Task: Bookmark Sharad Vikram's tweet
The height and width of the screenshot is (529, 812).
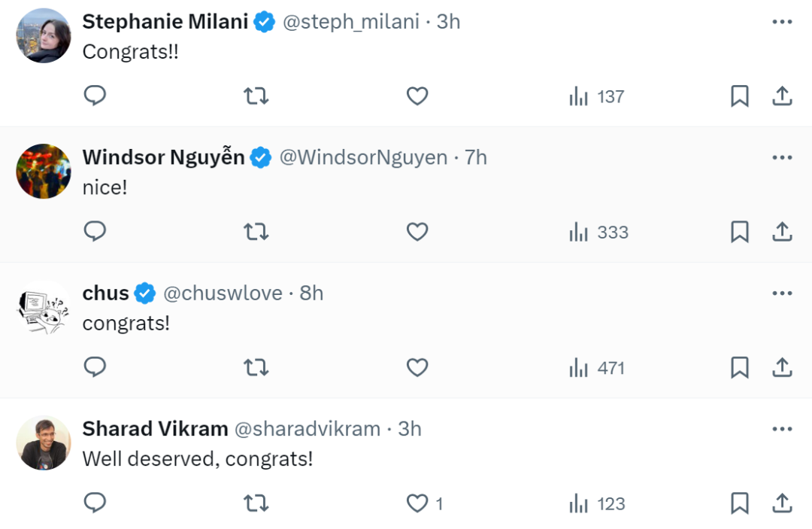Action: click(740, 503)
